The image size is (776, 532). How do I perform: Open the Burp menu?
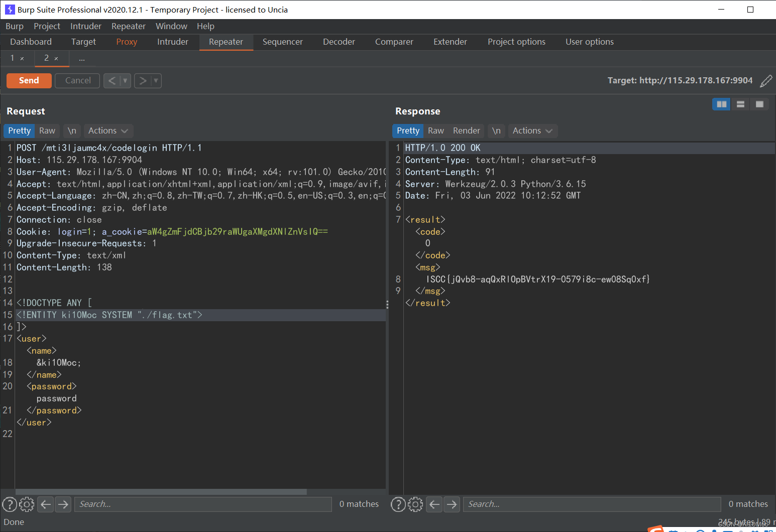click(x=15, y=26)
